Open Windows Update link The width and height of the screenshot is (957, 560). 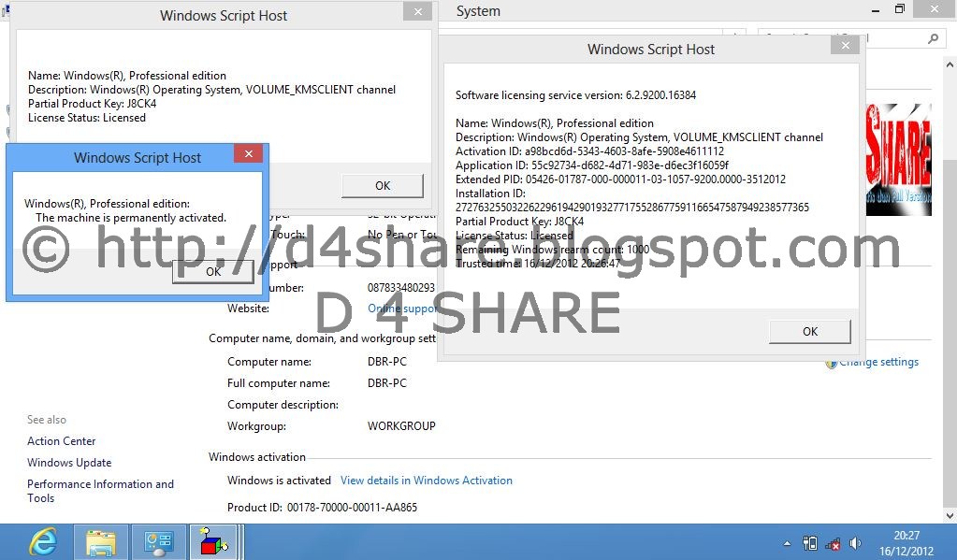point(69,463)
